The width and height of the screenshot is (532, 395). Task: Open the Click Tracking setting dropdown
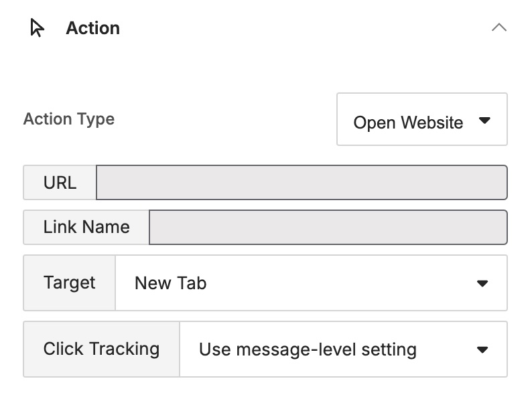343,349
